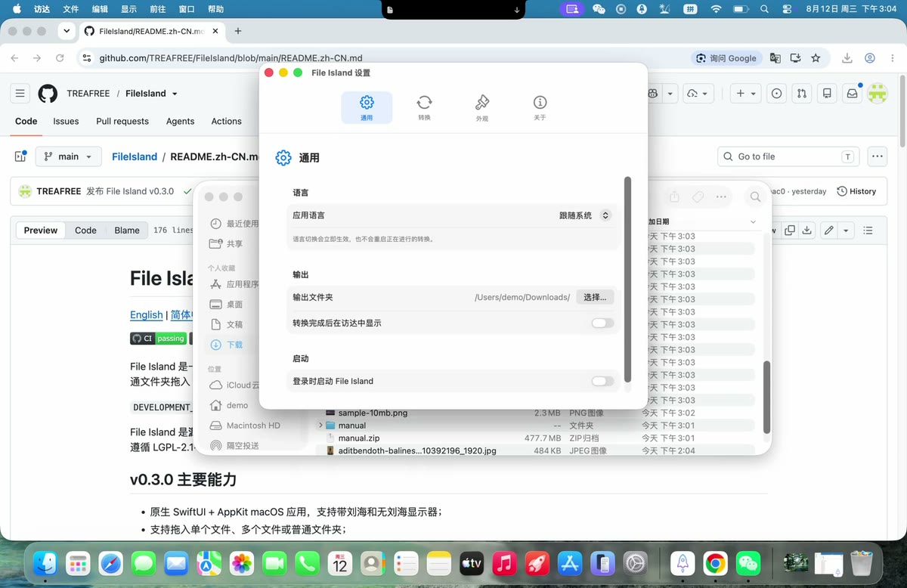Image resolution: width=907 pixels, height=588 pixels.
Task: Expand the manual folder in Finder
Action: click(322, 426)
